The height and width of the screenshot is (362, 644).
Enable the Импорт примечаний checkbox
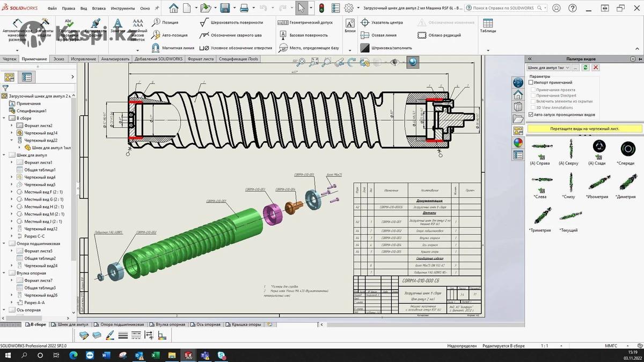tap(531, 83)
